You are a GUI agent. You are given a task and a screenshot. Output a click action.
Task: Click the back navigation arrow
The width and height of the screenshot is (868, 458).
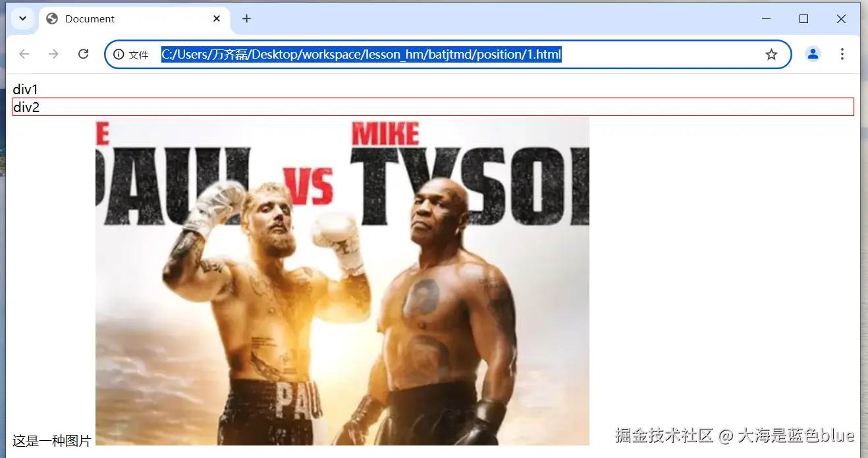[24, 54]
